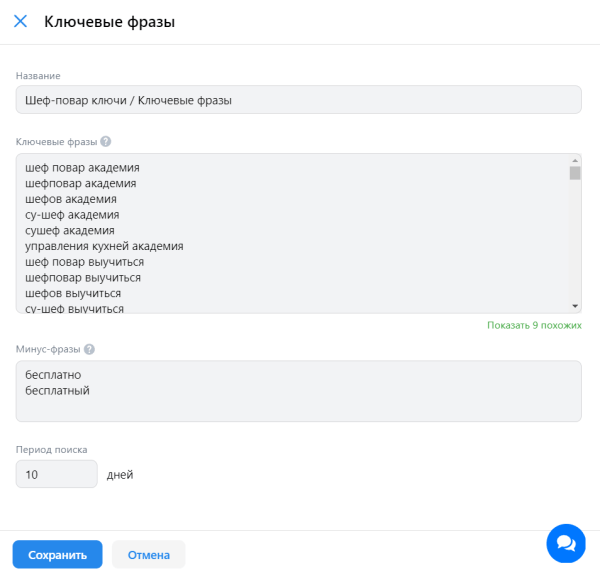The image size is (600, 571).
Task: Show 9 similar phrases via Показать 9 похожих
Action: (x=534, y=325)
